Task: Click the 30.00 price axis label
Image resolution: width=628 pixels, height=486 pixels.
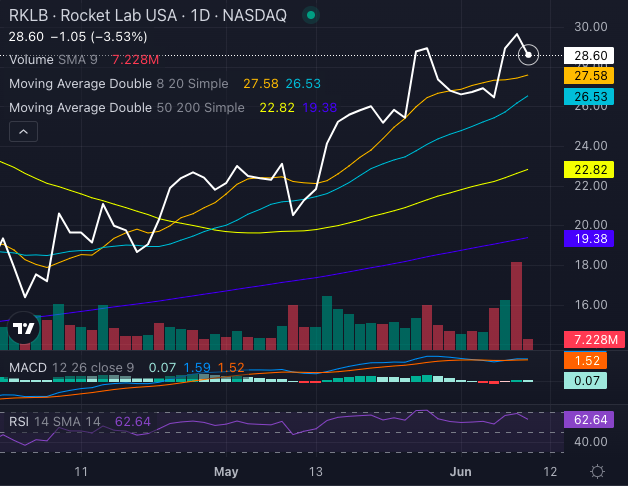Action: click(x=591, y=27)
